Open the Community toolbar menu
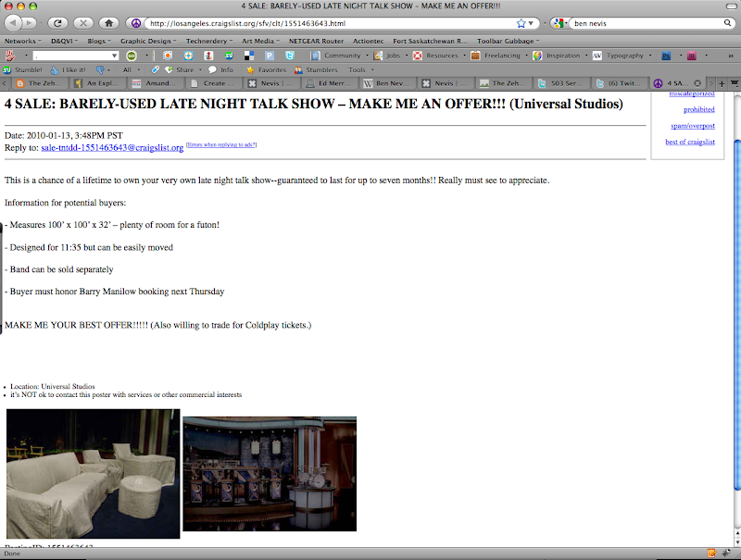This screenshot has width=741, height=560. (339, 56)
